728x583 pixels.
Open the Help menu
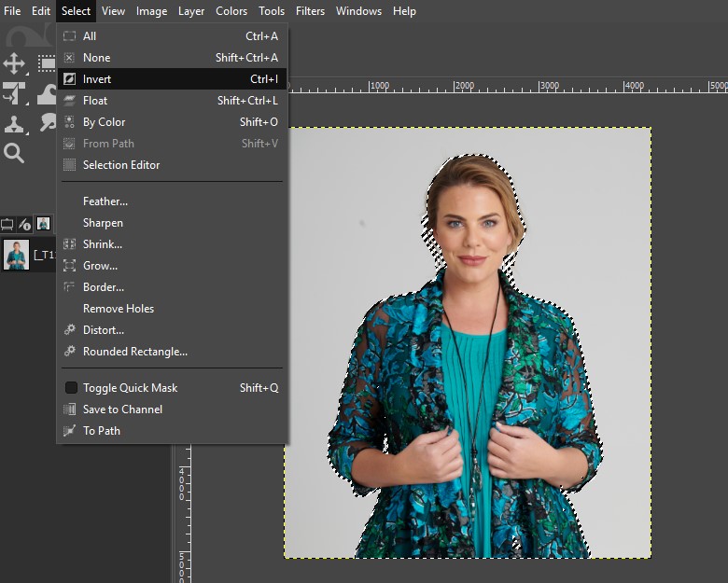tap(404, 10)
